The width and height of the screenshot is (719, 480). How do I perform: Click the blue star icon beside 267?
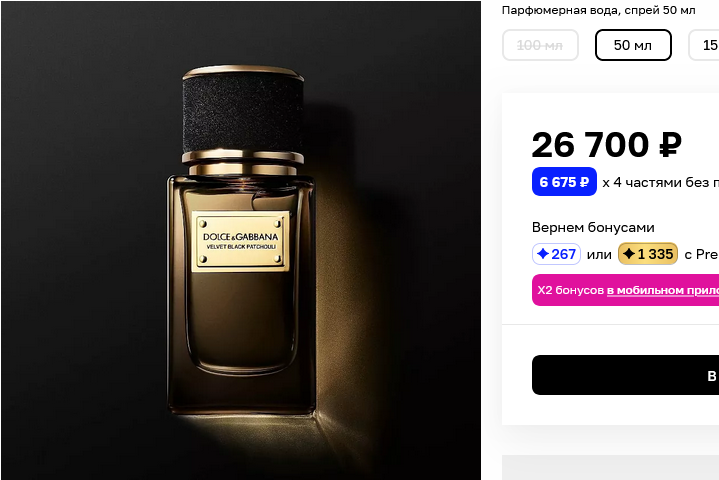point(543,254)
